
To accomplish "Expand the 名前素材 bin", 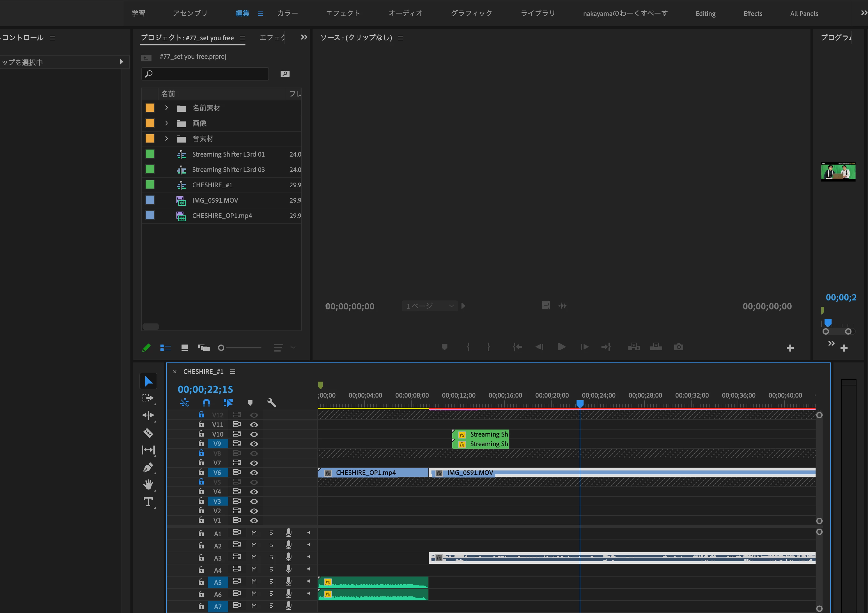I will click(x=166, y=108).
